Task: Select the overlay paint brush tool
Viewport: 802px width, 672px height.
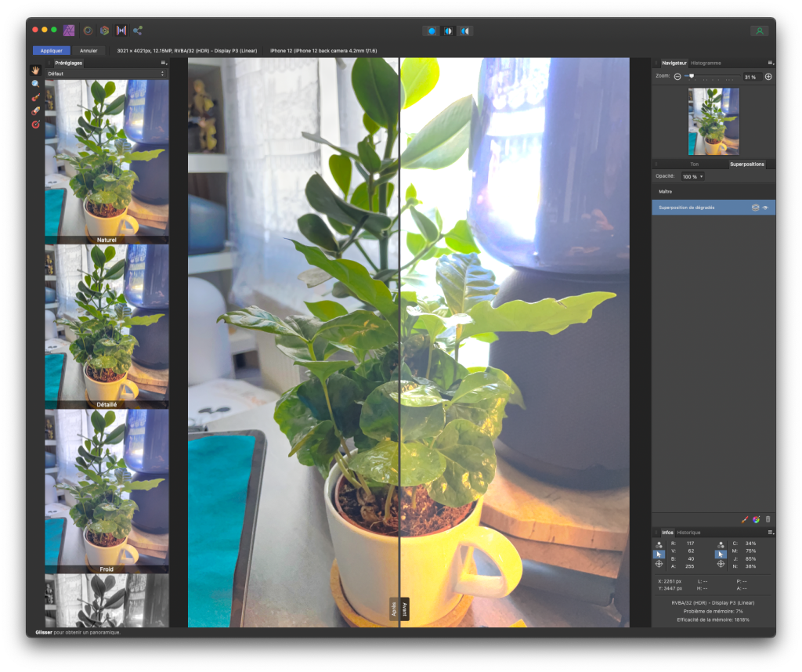Action: [35, 98]
